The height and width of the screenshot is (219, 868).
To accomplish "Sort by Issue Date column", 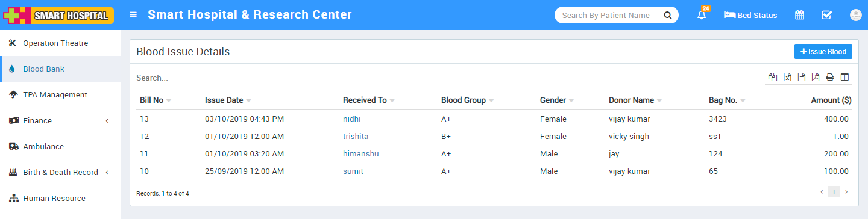I will click(x=228, y=100).
